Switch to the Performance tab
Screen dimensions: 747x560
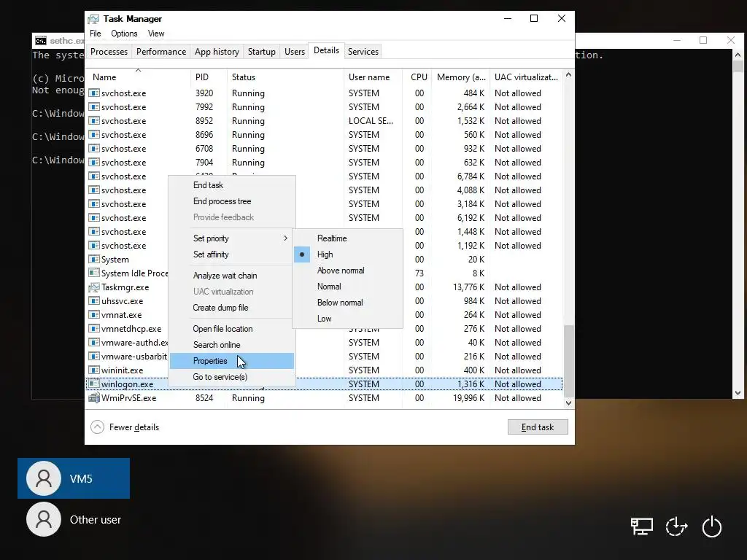[x=161, y=52]
